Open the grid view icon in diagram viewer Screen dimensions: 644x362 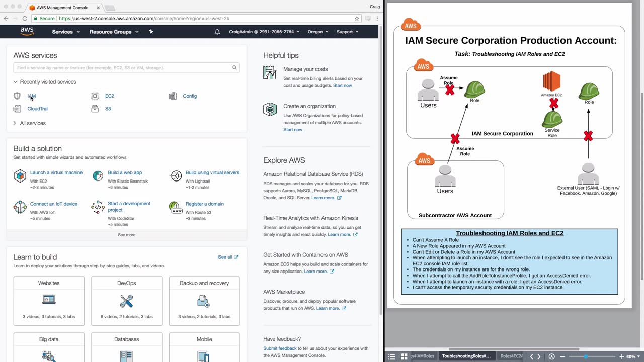click(404, 356)
